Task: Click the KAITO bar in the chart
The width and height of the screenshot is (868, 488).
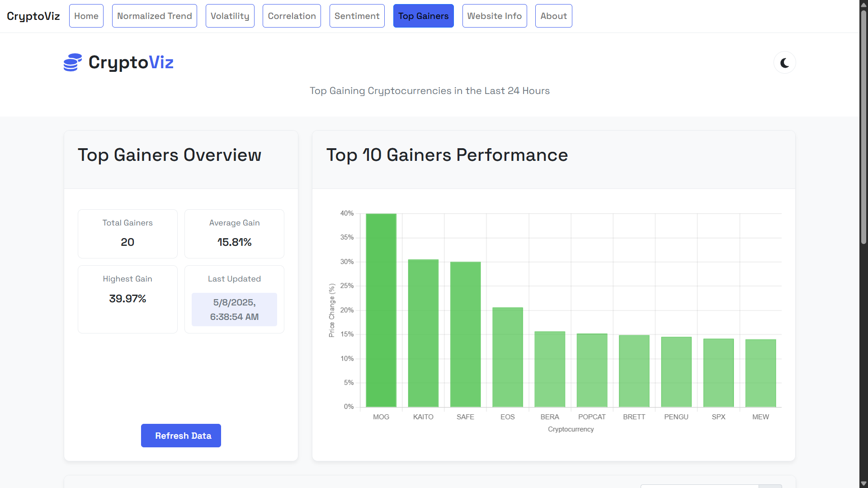Action: click(423, 333)
